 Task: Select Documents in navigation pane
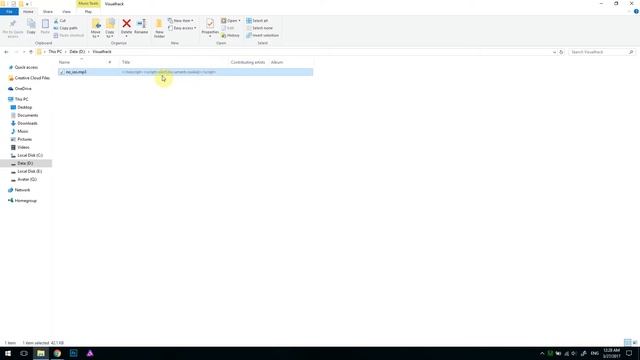28,116
